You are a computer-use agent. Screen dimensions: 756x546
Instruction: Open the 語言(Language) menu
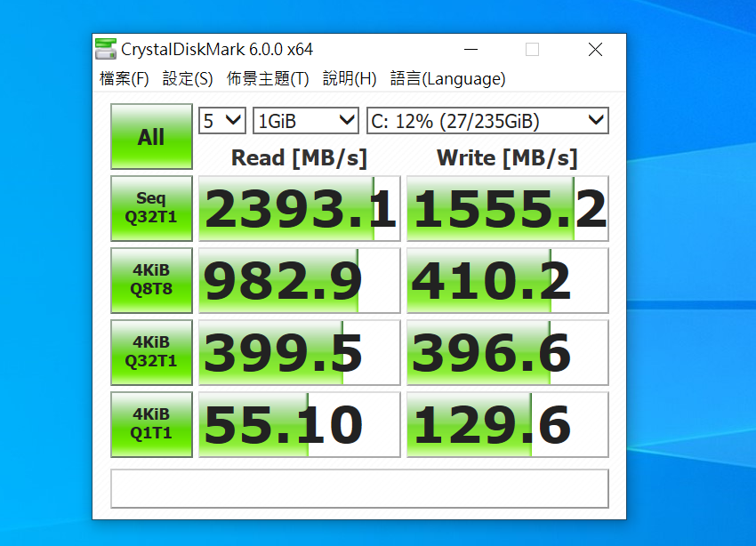(x=448, y=78)
